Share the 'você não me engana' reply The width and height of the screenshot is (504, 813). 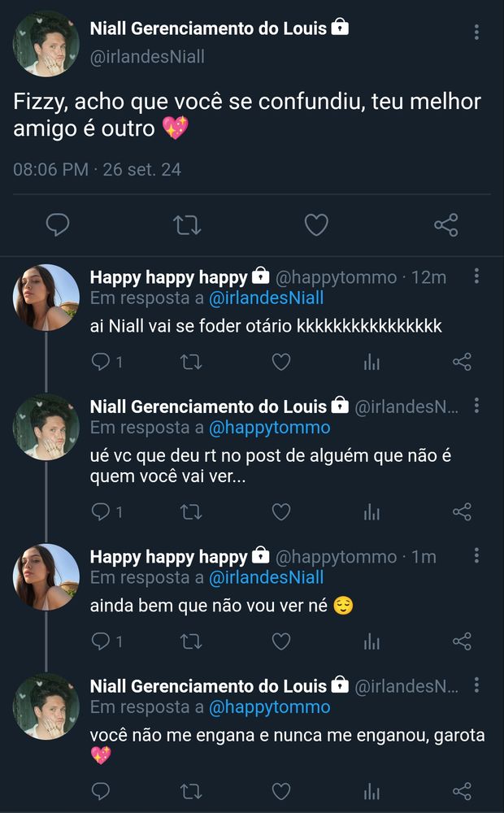click(462, 791)
